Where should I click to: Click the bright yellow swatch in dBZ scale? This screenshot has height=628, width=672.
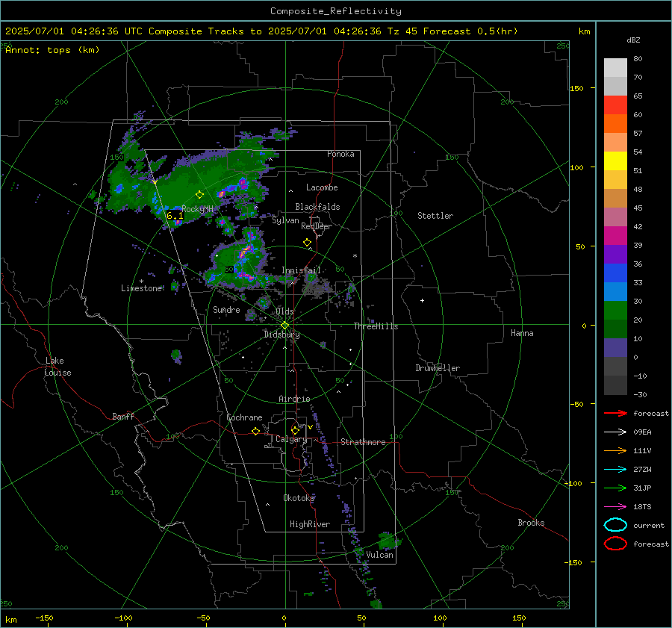click(x=615, y=161)
